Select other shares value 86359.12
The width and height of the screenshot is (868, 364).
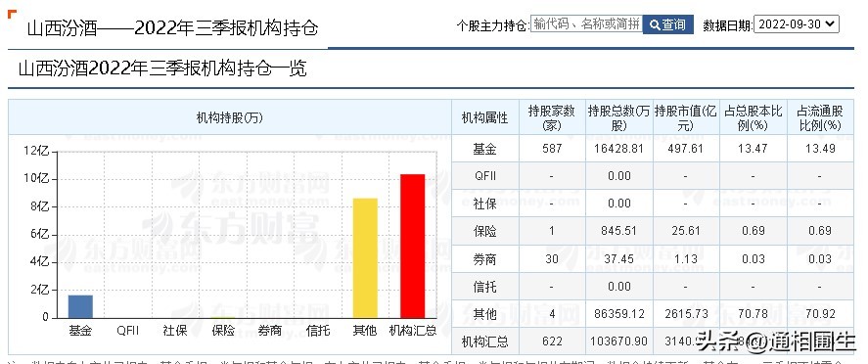coord(618,314)
